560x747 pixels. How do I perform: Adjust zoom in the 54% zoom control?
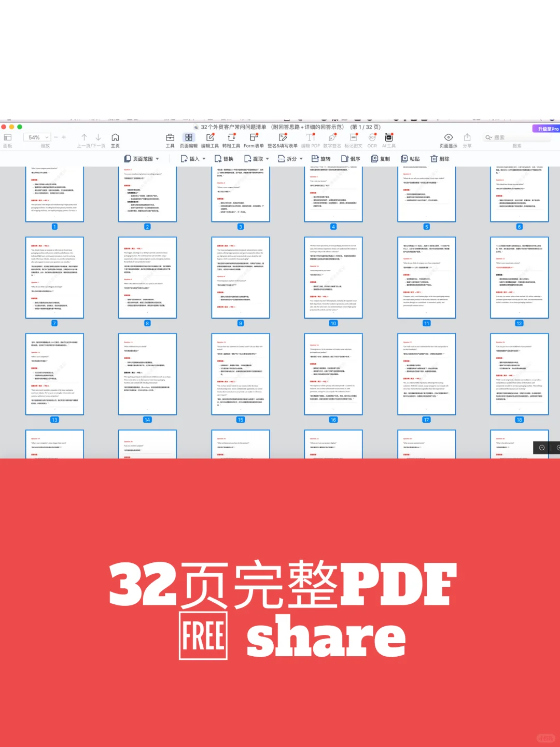tap(36, 137)
